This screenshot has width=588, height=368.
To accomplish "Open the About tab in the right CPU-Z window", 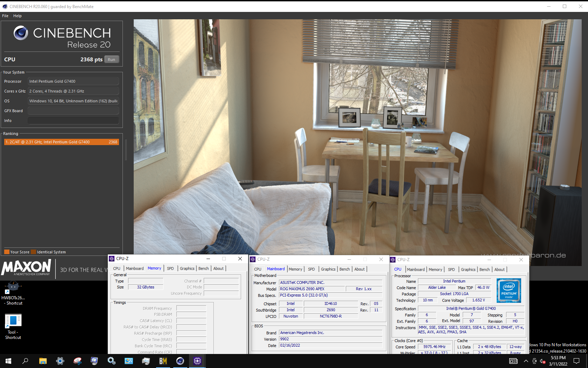I will (499, 270).
